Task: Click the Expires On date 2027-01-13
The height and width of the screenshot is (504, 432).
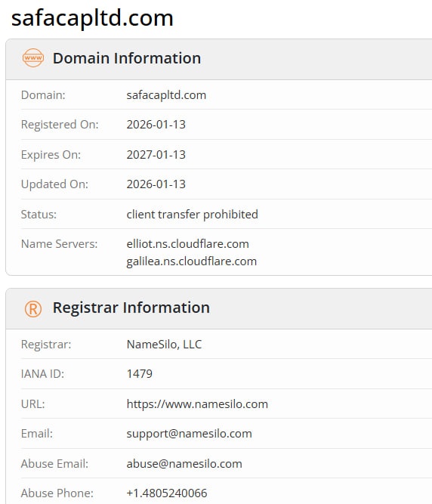Action: (x=156, y=155)
